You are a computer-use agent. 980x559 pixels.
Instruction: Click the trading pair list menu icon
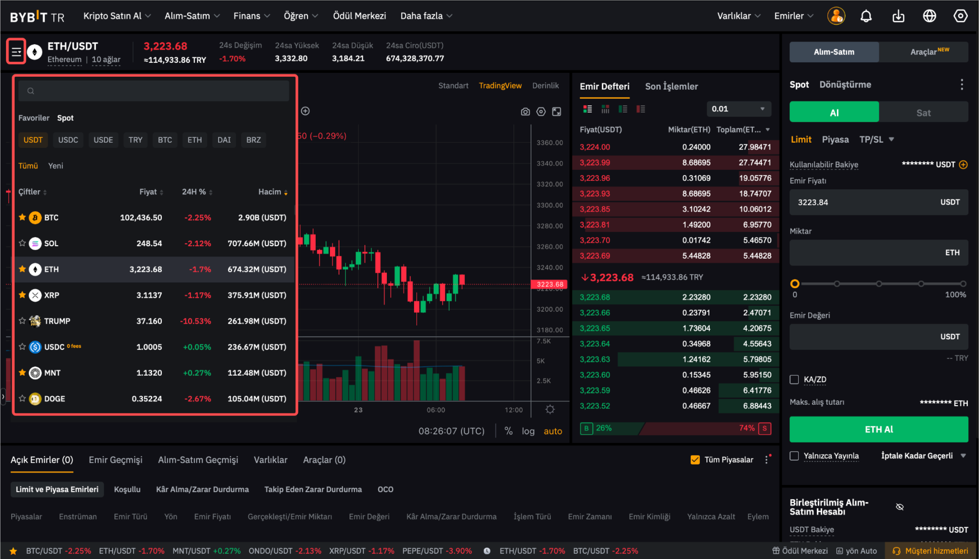[16, 52]
